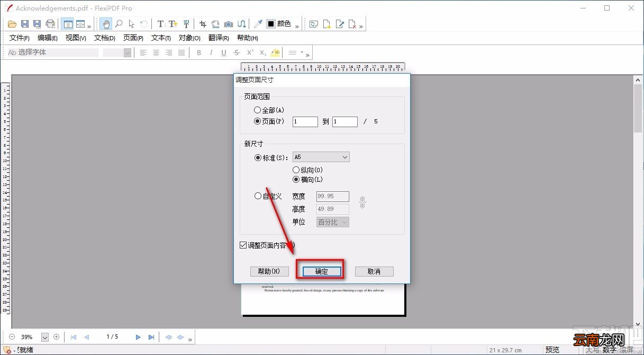Choose 纵向(O) portrait orientation
Viewport: 644px width, 355px height.
click(x=296, y=170)
